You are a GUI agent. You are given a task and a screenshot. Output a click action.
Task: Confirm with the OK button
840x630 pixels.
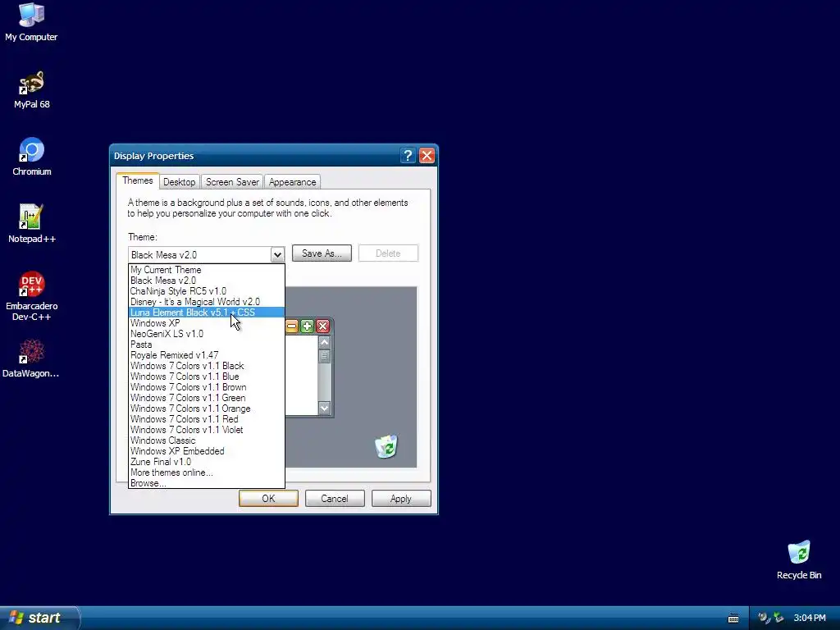coord(268,499)
